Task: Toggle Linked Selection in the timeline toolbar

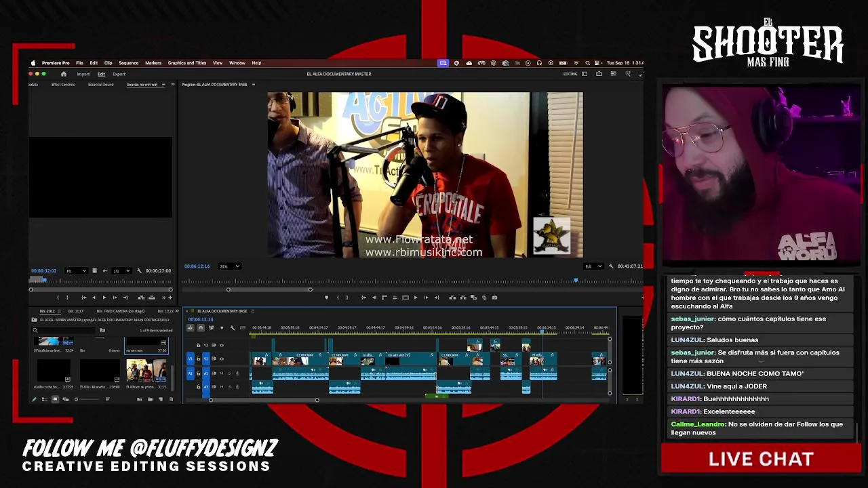Action: tap(211, 327)
